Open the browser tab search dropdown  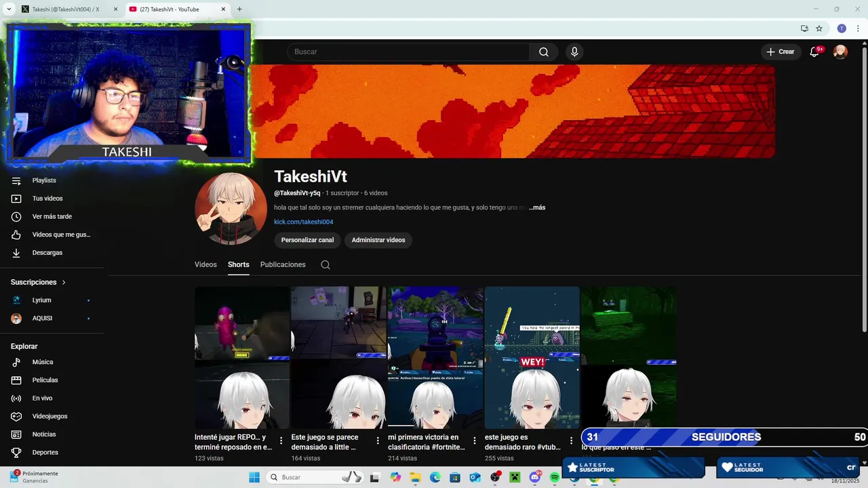(x=9, y=9)
